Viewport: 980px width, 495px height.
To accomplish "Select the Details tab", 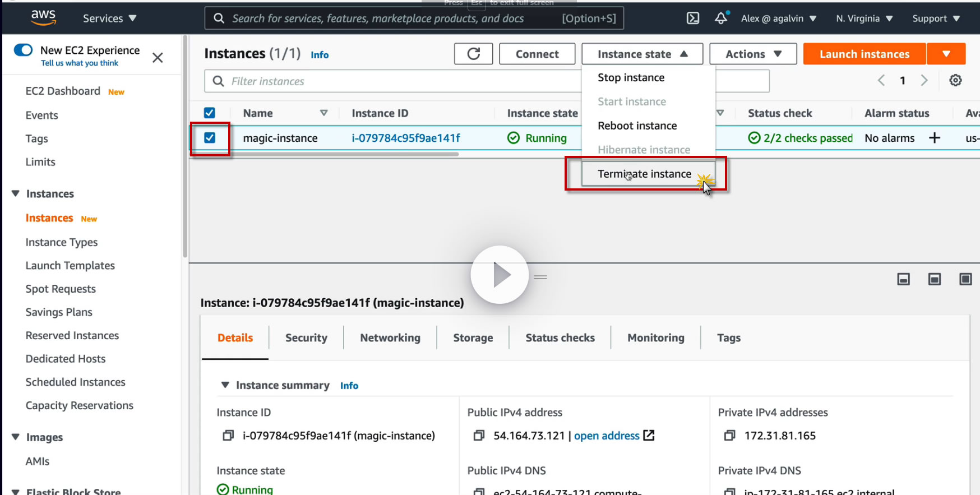I will click(235, 337).
